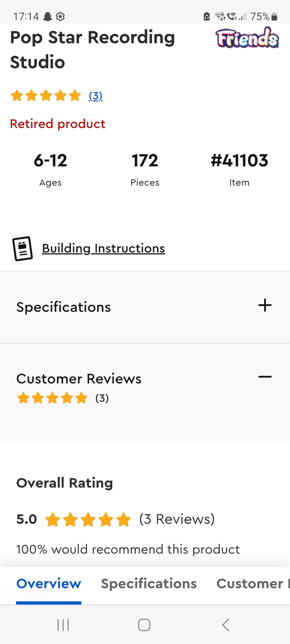
Task: Open the Building Instructions link
Action: point(103,248)
